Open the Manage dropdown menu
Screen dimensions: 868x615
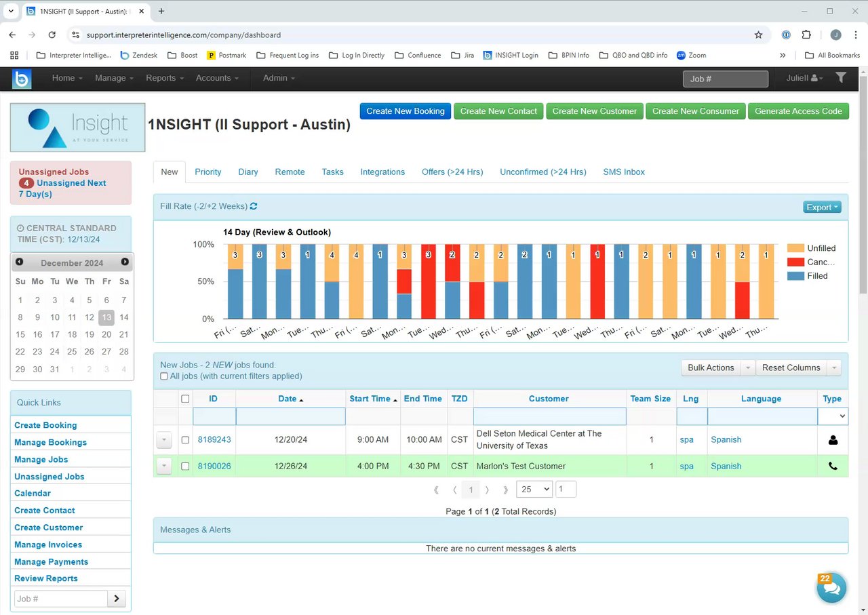click(115, 78)
